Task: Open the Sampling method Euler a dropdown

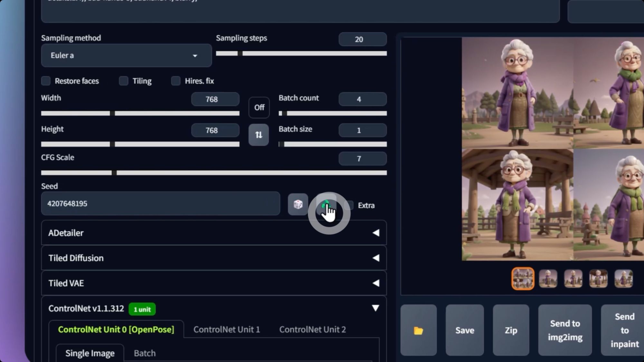Action: tap(126, 55)
